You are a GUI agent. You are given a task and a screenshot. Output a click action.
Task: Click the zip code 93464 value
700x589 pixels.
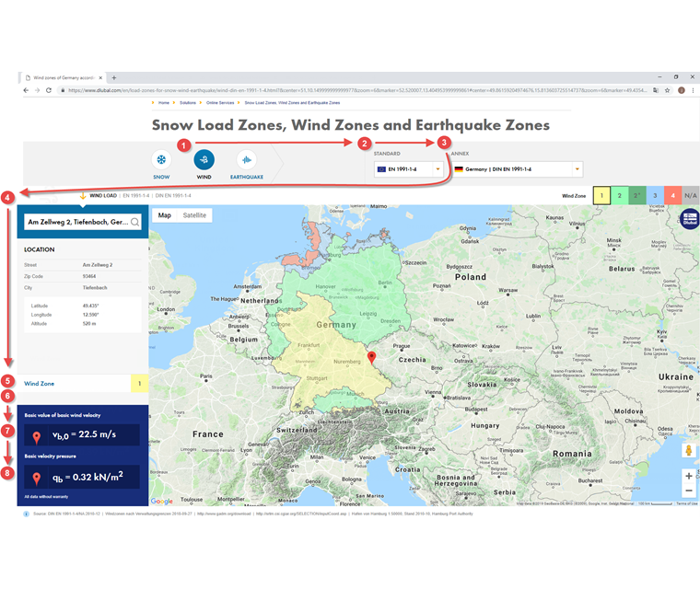tap(89, 276)
